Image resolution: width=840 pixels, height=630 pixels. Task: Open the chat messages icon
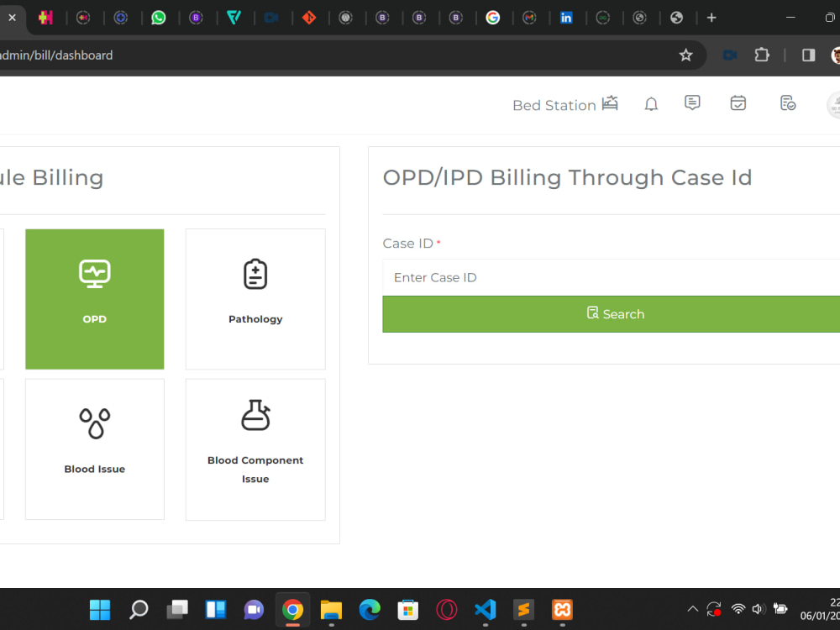[x=692, y=102]
